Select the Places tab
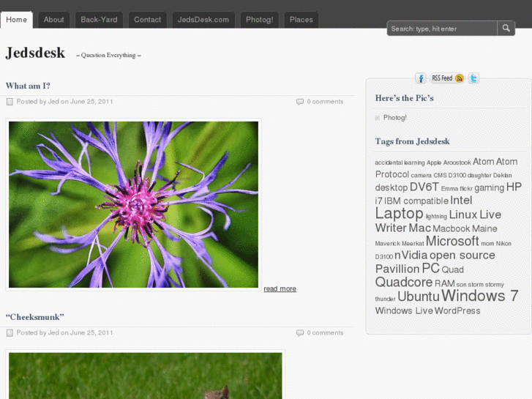Screen dimensions: 532x399 tap(301, 20)
